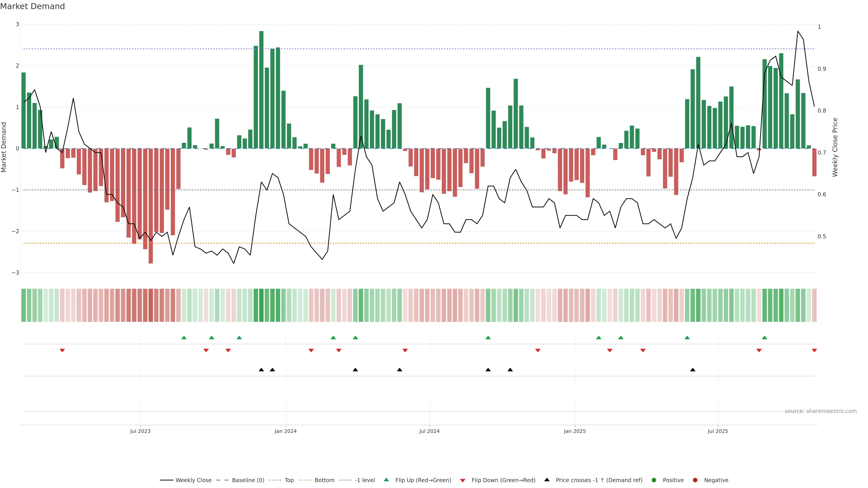The height and width of the screenshot is (488, 868).
Task: Click the lowest red demand bar
Action: pyautogui.click(x=151, y=205)
